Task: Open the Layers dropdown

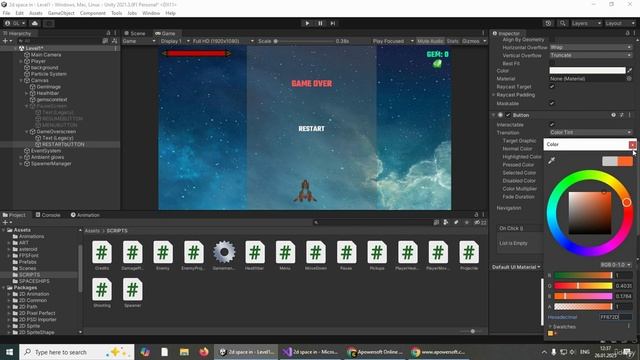Action: (x=586, y=23)
